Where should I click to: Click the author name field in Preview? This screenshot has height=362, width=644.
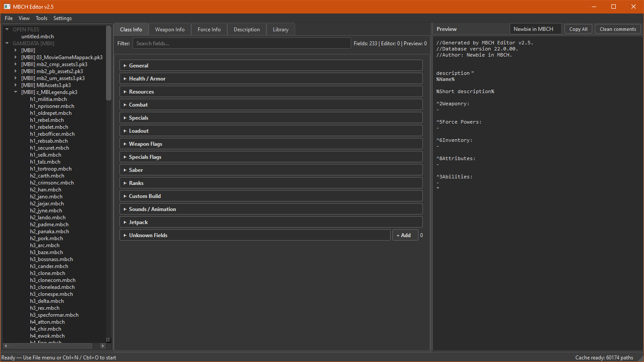tap(536, 29)
